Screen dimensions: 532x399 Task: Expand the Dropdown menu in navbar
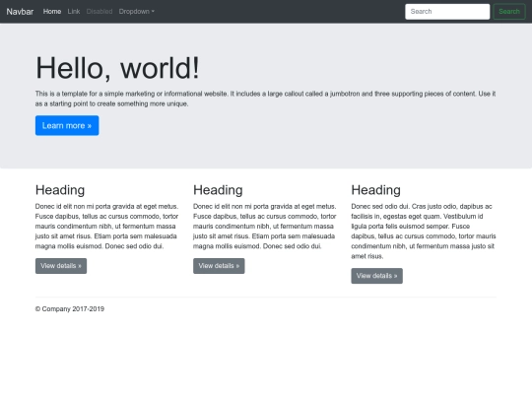click(136, 12)
